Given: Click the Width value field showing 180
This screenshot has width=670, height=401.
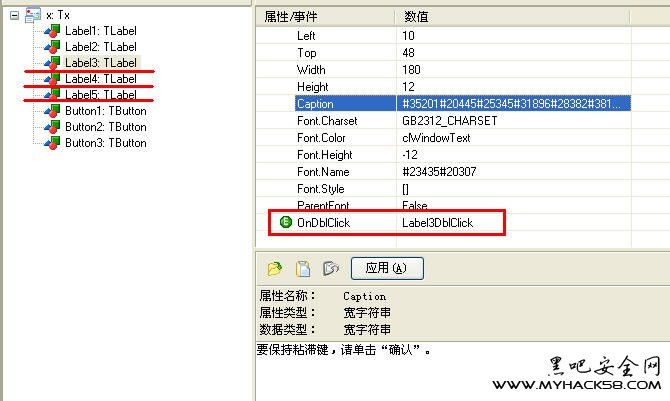Looking at the screenshot, I should tap(411, 70).
